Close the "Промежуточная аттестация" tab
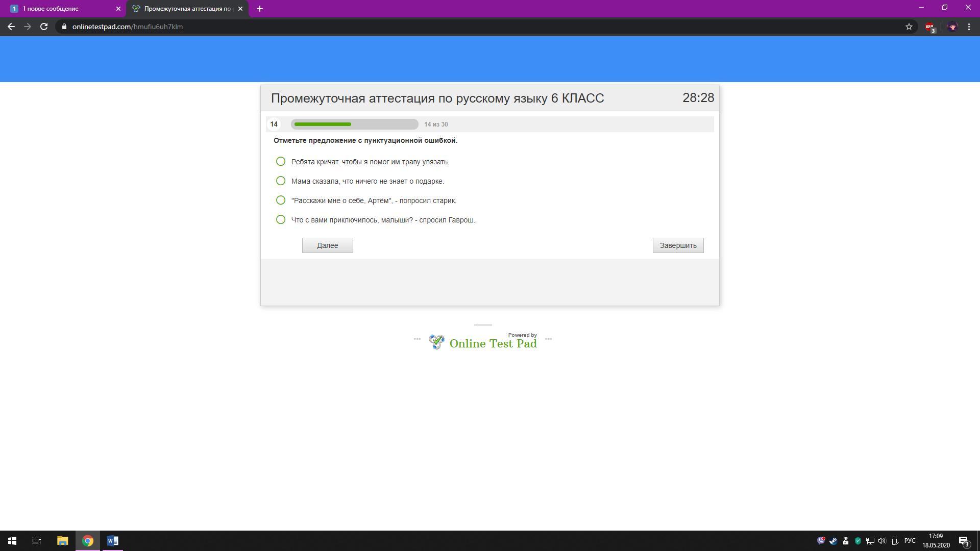 (240, 9)
